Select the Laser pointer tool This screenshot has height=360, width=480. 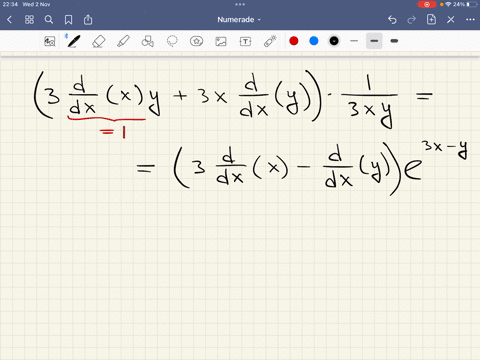click(x=270, y=41)
